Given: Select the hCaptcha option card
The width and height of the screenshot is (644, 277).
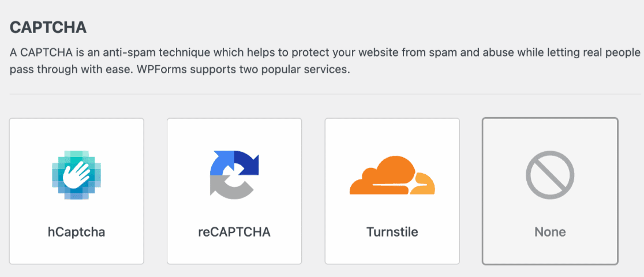Looking at the screenshot, I should pyautogui.click(x=76, y=191).
